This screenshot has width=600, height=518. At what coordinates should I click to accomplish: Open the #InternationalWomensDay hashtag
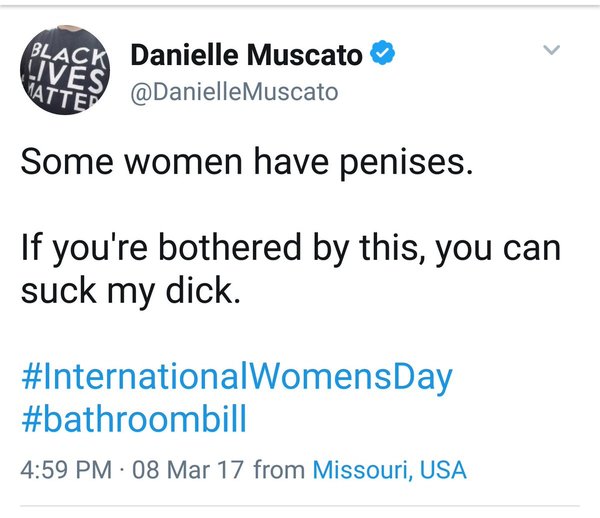(x=237, y=378)
